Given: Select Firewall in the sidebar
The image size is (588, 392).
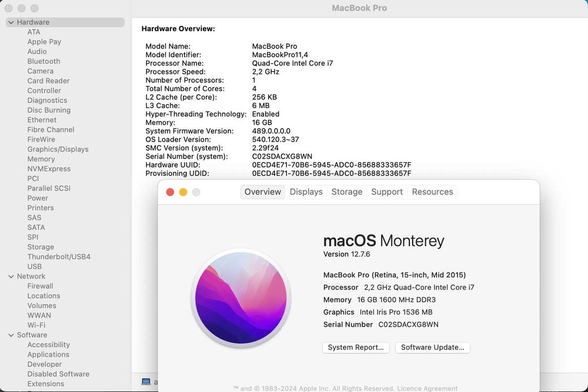Looking at the screenshot, I should [x=40, y=286].
